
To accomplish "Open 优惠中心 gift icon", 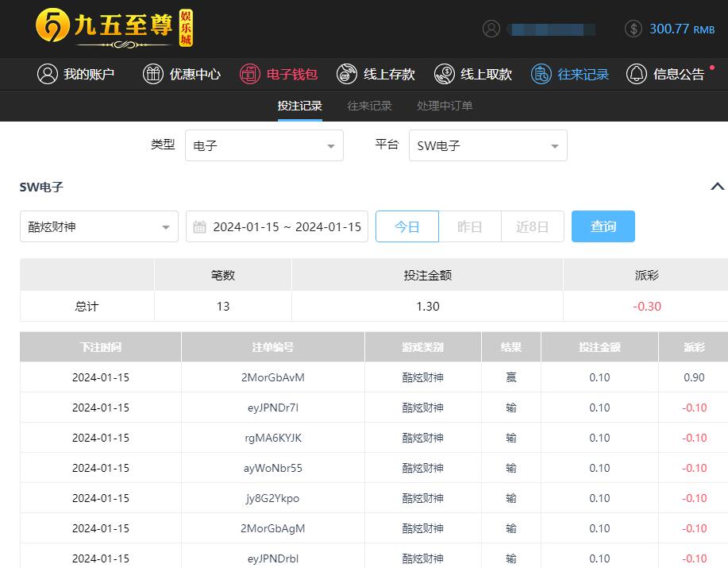I will [152, 74].
